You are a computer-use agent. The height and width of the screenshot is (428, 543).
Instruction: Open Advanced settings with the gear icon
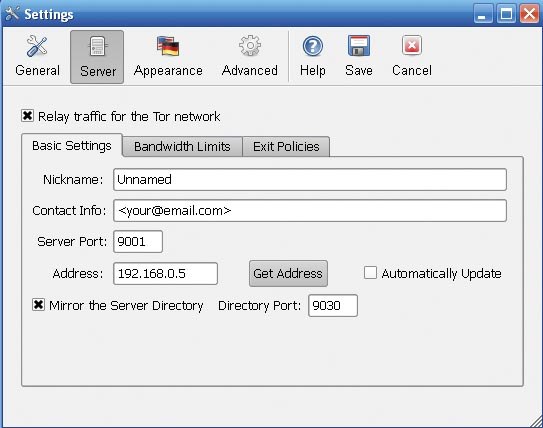point(250,46)
